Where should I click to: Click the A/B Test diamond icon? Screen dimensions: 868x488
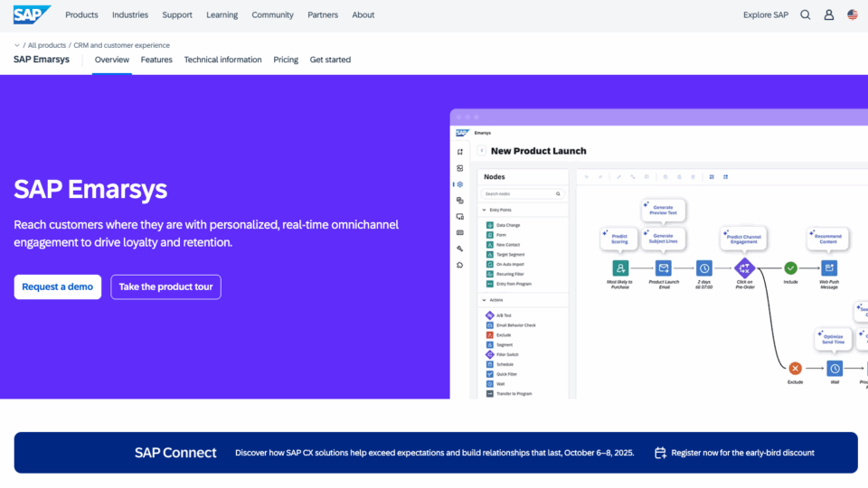(x=490, y=315)
